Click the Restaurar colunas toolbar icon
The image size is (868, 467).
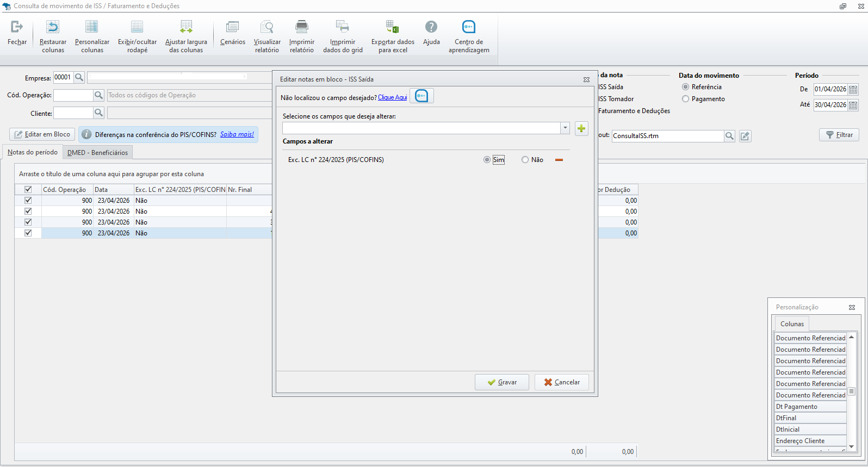(53, 27)
